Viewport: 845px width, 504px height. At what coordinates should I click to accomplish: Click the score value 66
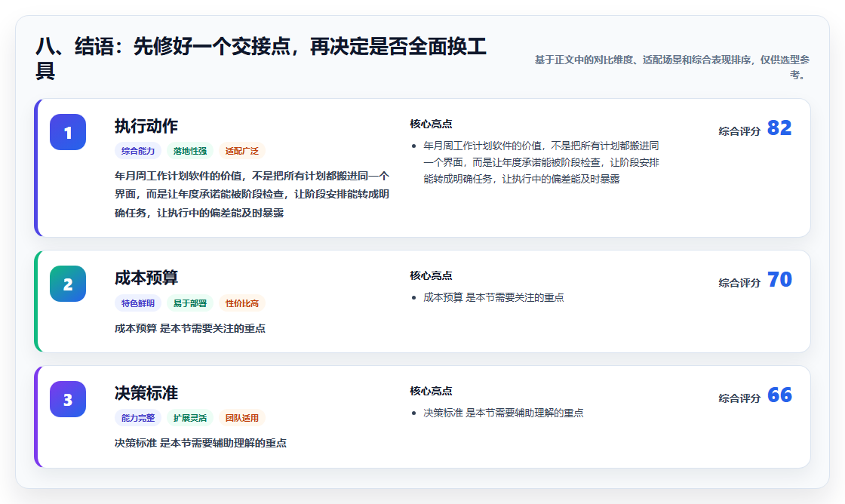[779, 395]
